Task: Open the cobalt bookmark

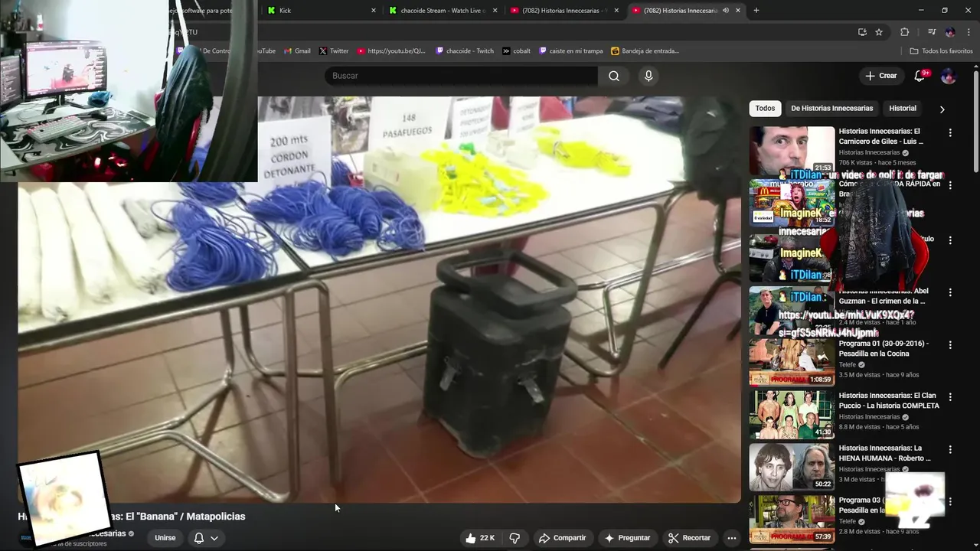Action: click(517, 51)
